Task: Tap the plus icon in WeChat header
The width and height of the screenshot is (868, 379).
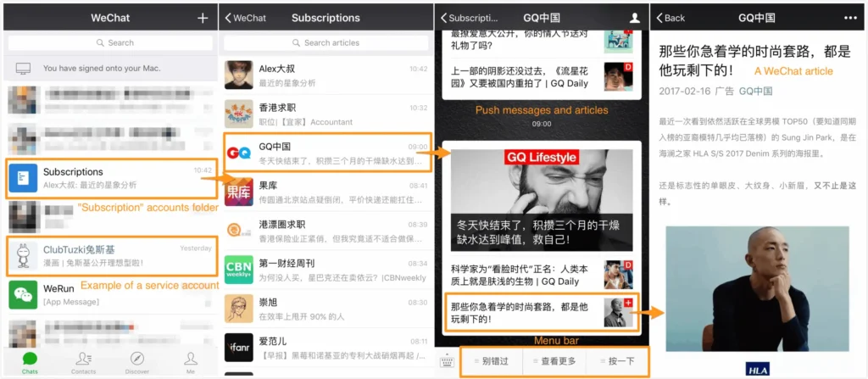Action: [202, 18]
